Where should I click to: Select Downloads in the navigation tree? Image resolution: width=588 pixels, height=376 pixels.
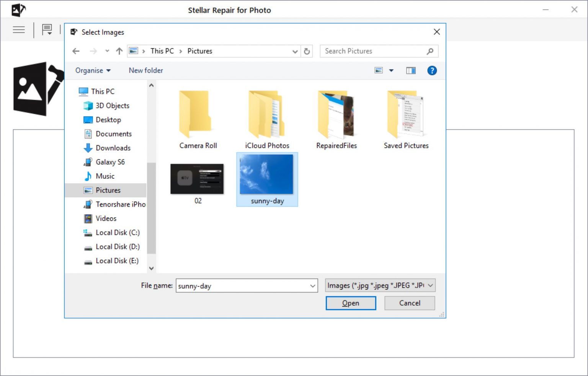click(x=113, y=148)
